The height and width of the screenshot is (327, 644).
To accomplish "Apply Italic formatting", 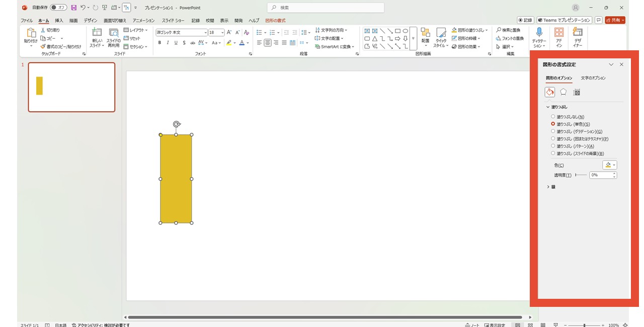I will click(x=168, y=43).
